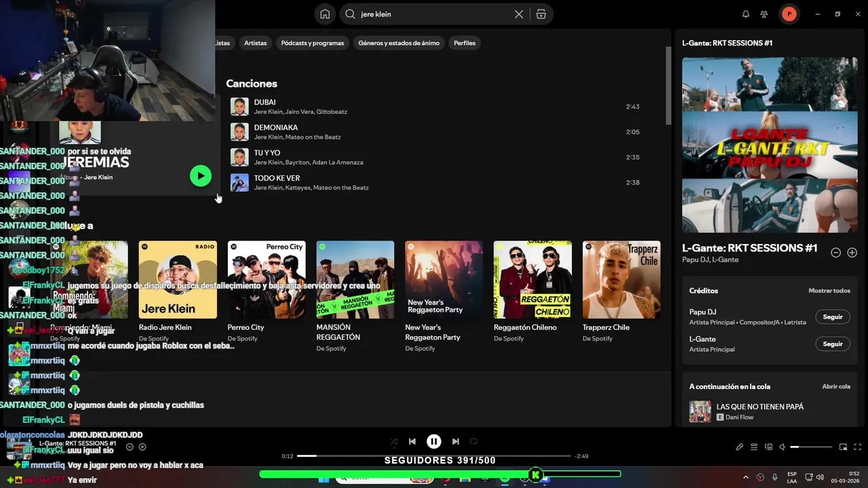868x488 pixels.
Task: Open the Perreo City playlist card
Action: [x=267, y=291]
